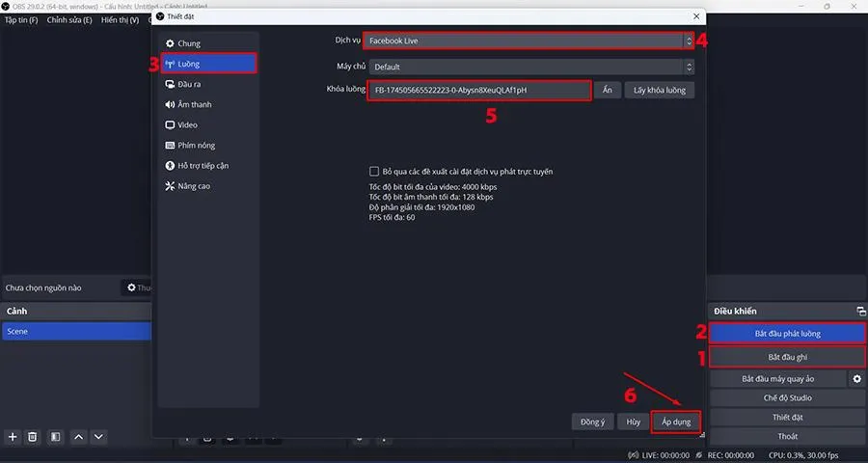Click the LIVE network status icon
Screen dimensions: 868x463
(x=634, y=455)
